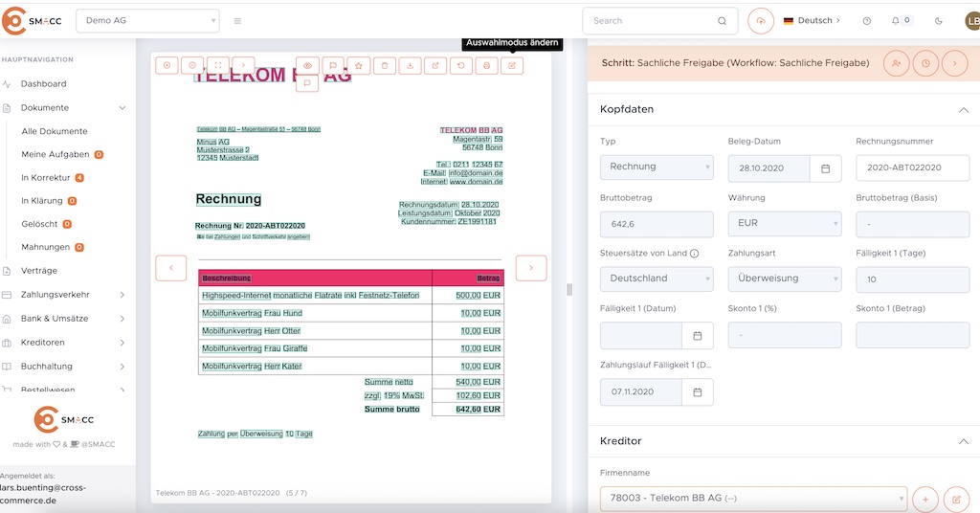Open the Demo AG company dropdown
This screenshot has width=980, height=513.
147,20
